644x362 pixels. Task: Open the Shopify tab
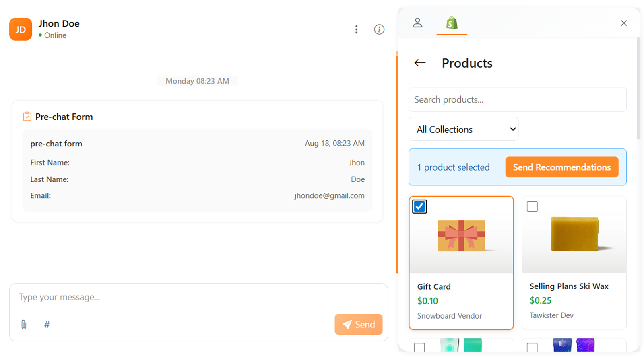click(452, 23)
